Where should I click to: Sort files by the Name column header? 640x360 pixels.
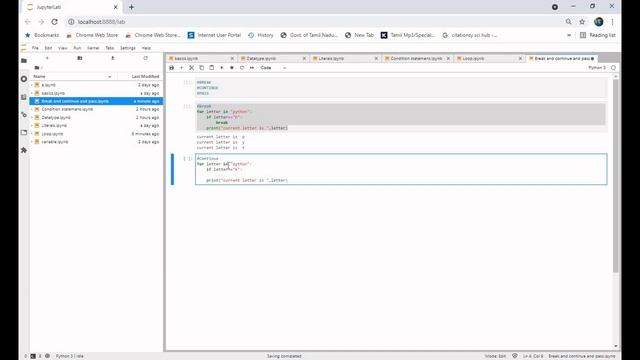(x=72, y=76)
